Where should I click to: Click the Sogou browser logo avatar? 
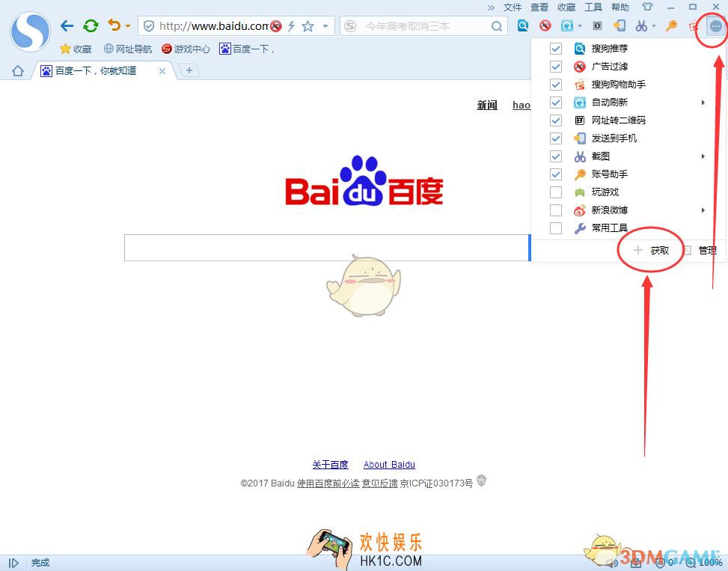30,31
